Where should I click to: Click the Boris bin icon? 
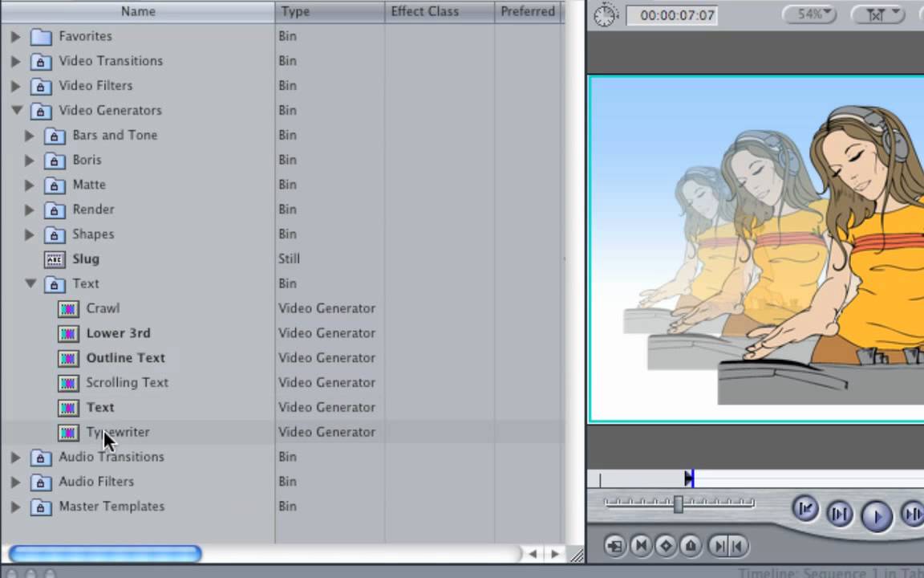pos(55,161)
